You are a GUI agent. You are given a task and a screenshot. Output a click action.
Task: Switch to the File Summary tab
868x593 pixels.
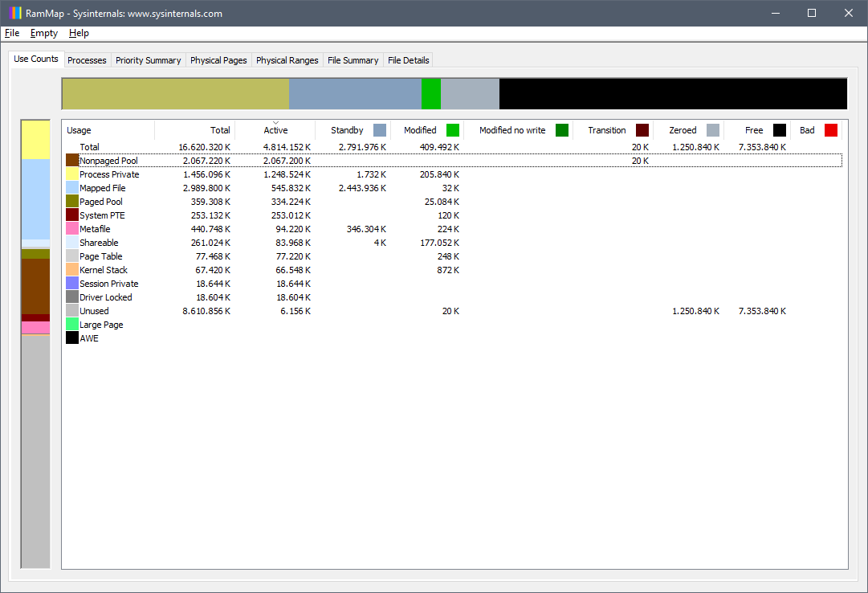(x=353, y=59)
